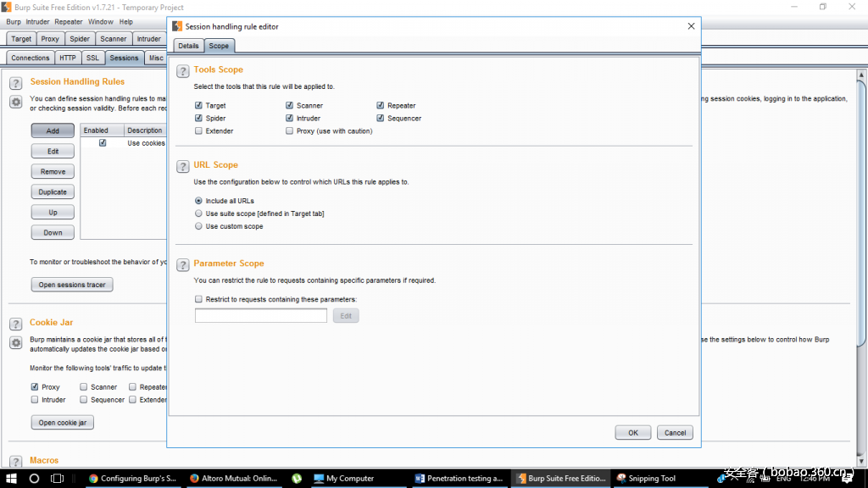Switch to the Details tab of rule editor
Image resolution: width=868 pixels, height=488 pixels.
pos(187,46)
